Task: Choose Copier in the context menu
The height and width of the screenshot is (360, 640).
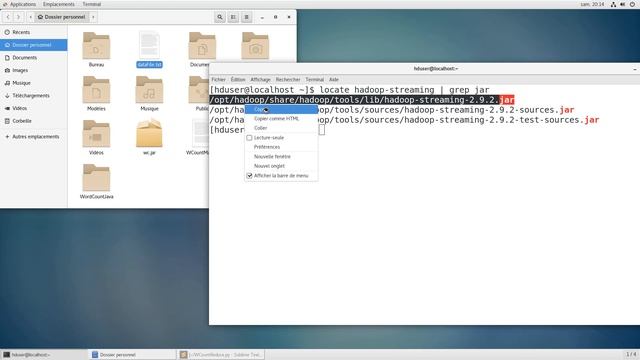Action: [281, 109]
